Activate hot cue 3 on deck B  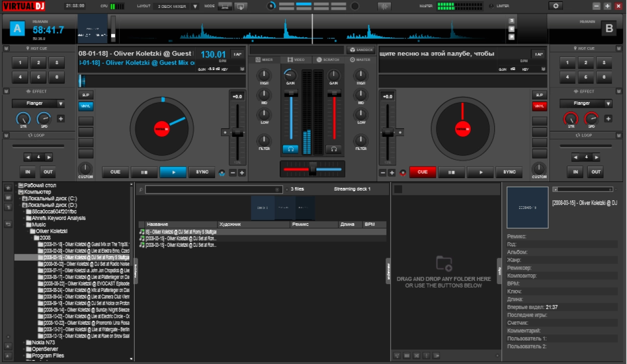pos(604,63)
